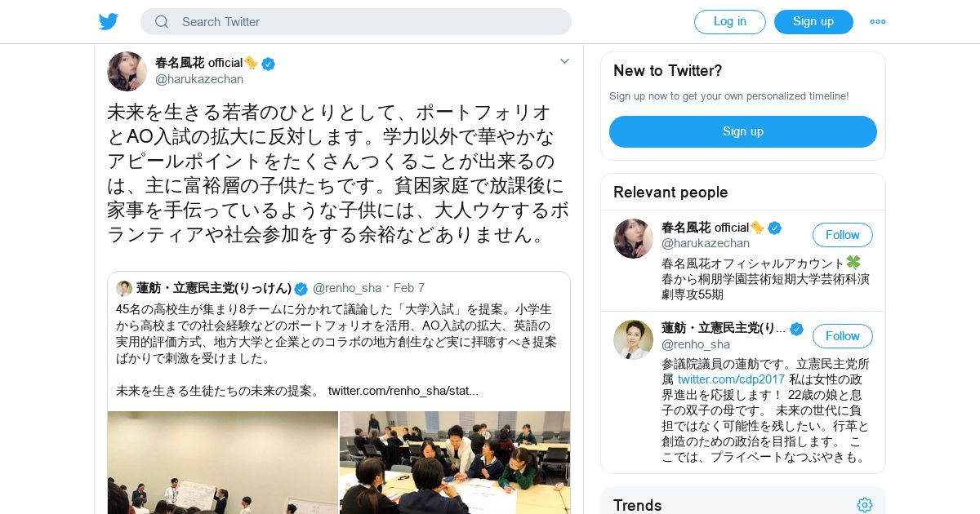Expand the tweet options chevron
This screenshot has width=980, height=514.
tap(564, 61)
